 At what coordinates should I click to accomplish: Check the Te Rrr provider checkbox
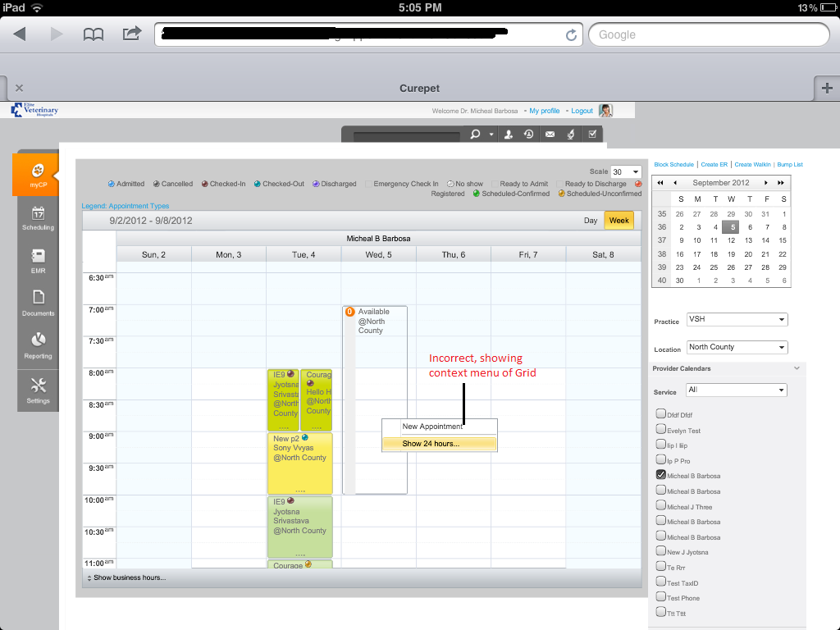(x=660, y=566)
